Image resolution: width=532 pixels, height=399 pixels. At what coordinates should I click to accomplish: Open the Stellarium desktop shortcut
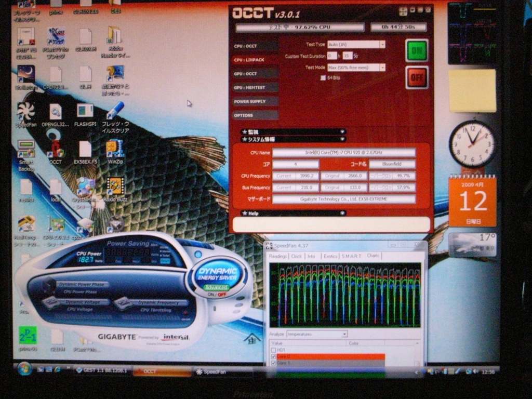pos(25,74)
